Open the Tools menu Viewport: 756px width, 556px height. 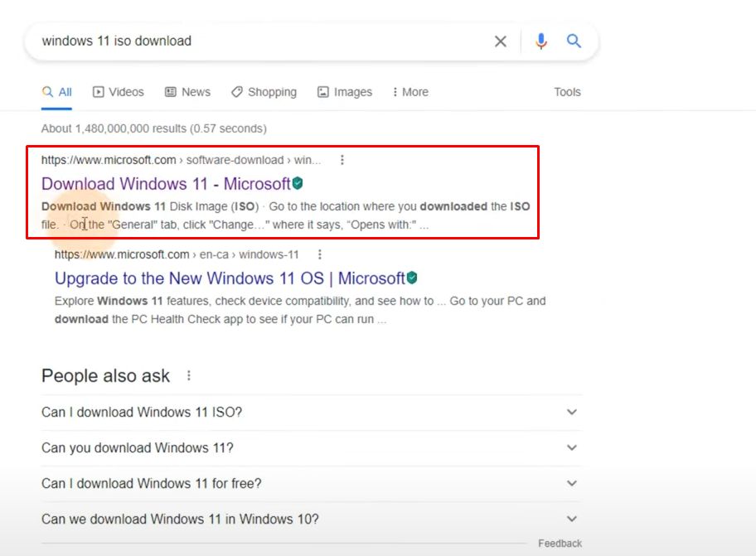(x=567, y=92)
